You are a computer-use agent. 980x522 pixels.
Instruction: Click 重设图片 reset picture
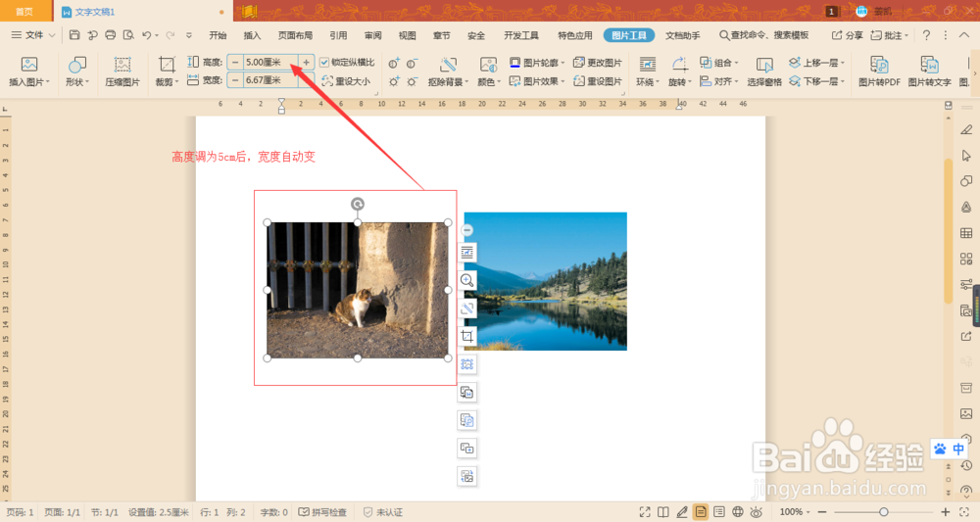[x=598, y=81]
